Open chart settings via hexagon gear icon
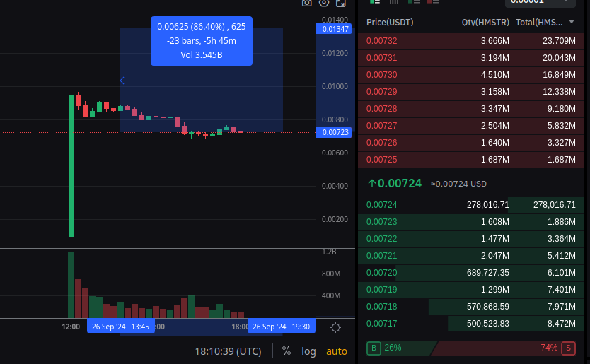The width and height of the screenshot is (590, 364). pos(324,3)
